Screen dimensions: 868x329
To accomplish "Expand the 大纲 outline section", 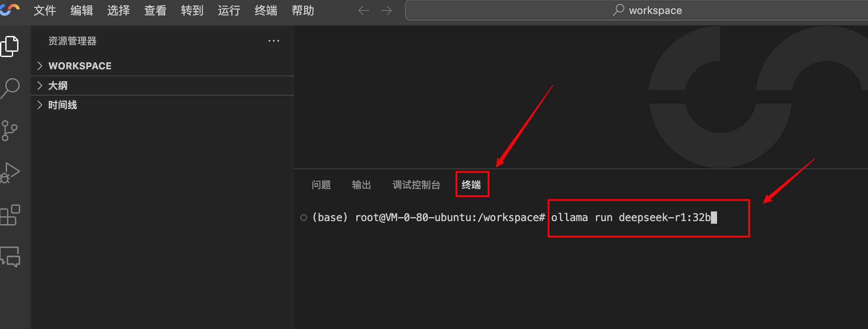I will (x=57, y=86).
